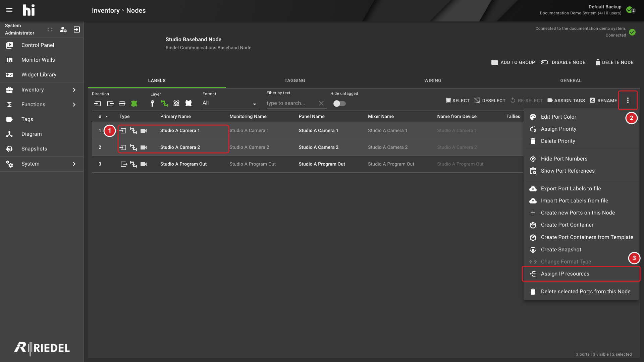644x362 pixels.
Task: Open the Format dropdown
Action: [x=230, y=103]
